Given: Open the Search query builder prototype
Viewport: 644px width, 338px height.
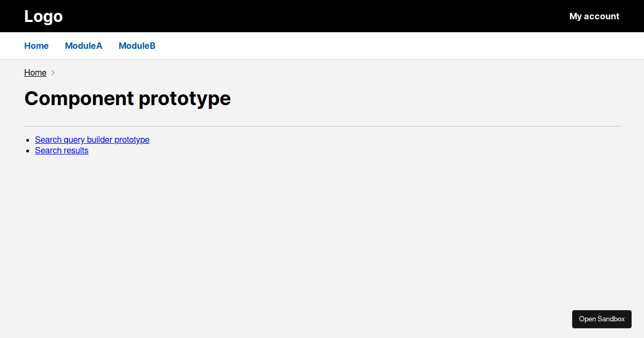Looking at the screenshot, I should [x=92, y=139].
